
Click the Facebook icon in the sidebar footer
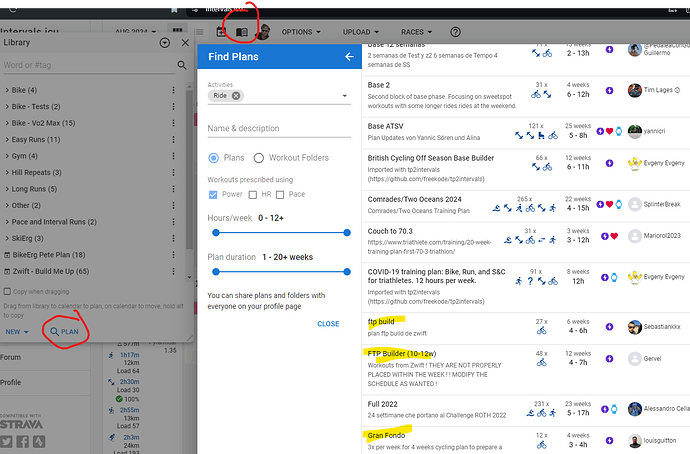tap(23, 441)
